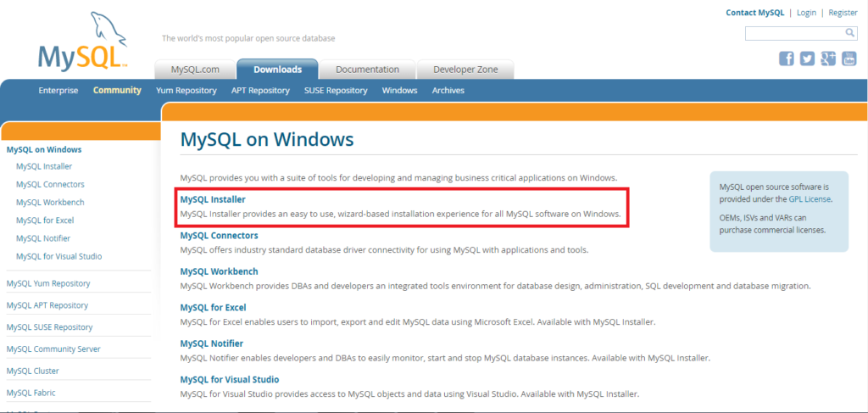
Task: Select the Downloads tab
Action: pos(277,70)
